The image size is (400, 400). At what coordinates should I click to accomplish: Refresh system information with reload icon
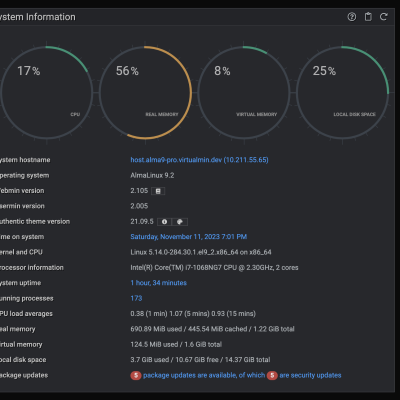(384, 17)
